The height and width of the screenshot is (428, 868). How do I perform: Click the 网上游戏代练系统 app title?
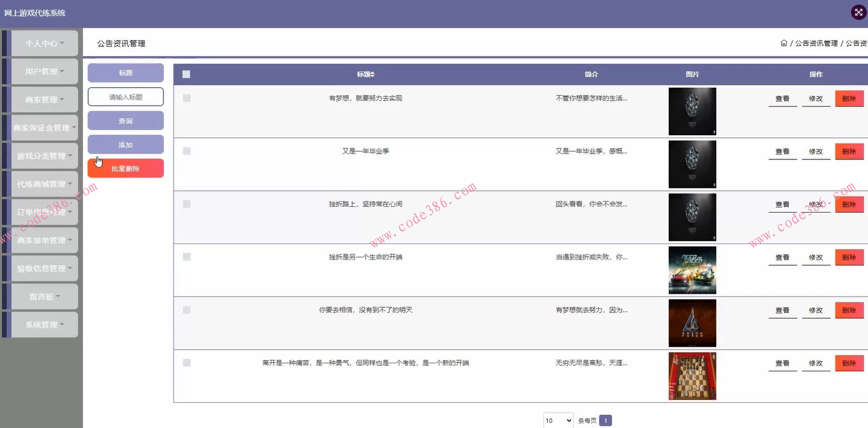tap(35, 13)
